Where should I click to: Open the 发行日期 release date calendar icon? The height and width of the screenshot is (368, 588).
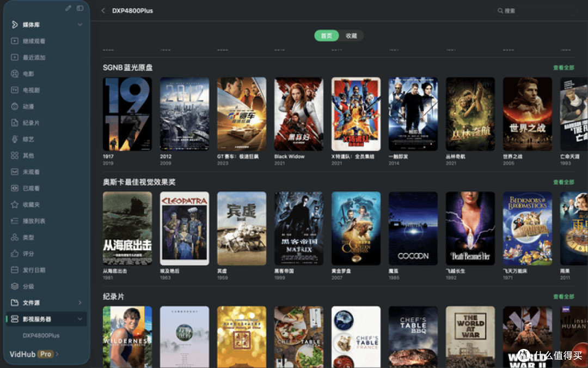[15, 270]
